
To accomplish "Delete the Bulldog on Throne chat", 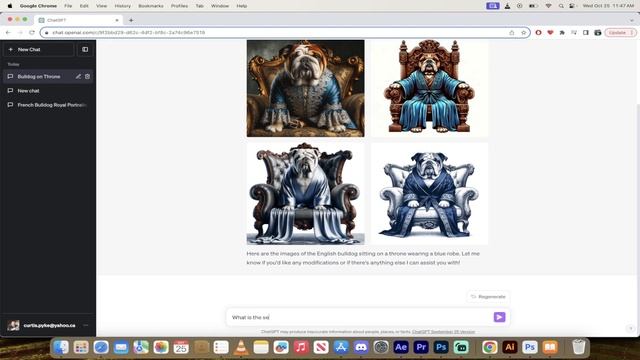I will coord(87,76).
